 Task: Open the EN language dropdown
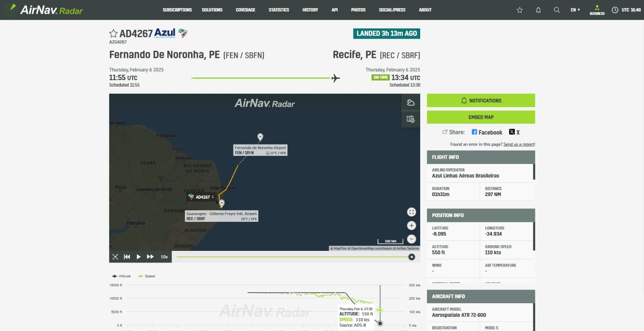(575, 10)
